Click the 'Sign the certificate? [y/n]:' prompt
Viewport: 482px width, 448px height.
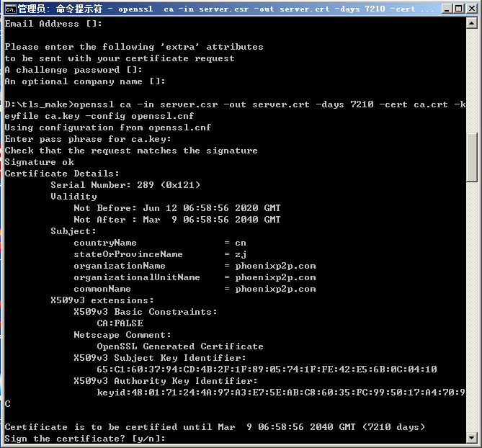(85, 439)
